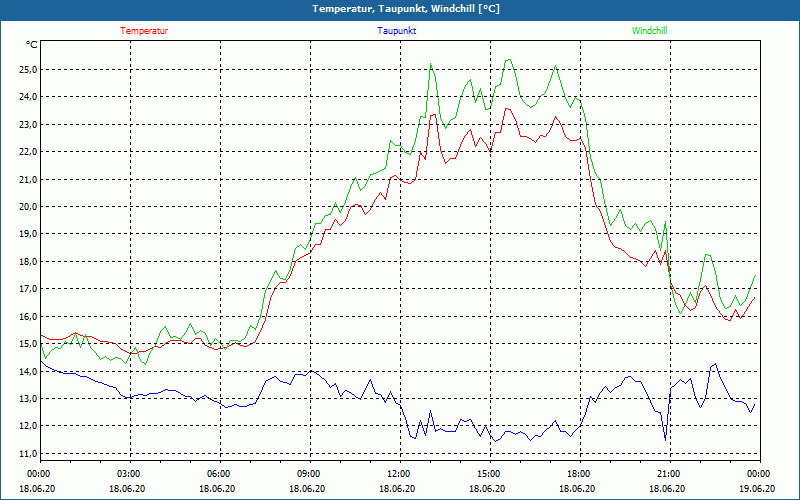Click the 18:00 time axis label
The height and width of the screenshot is (500, 800).
click(579, 473)
